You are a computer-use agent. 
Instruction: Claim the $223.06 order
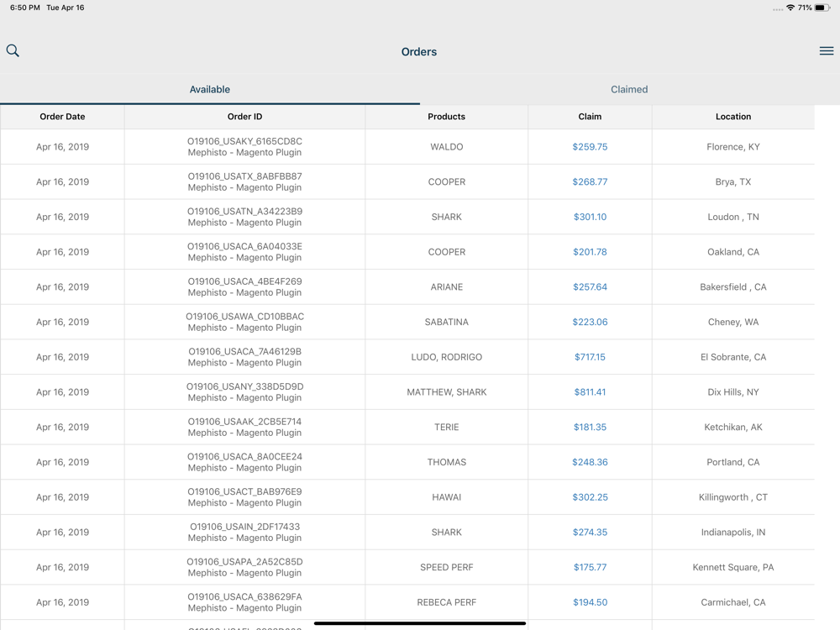(590, 322)
